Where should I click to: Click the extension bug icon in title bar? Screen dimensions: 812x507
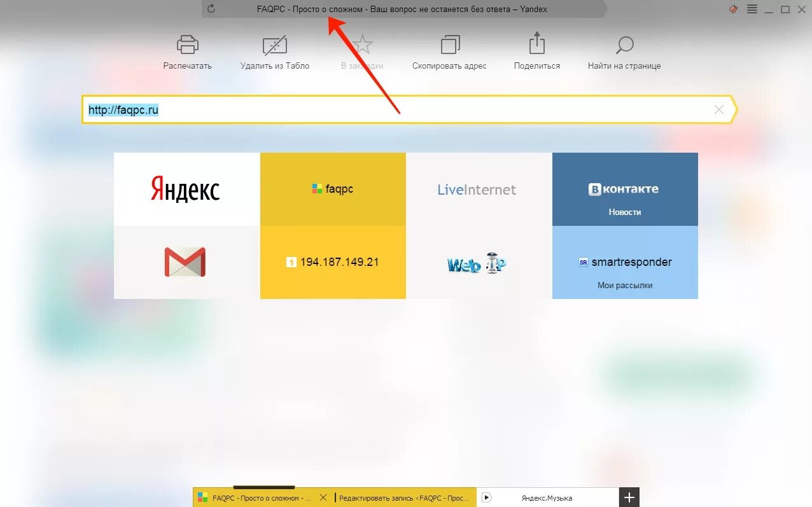pos(734,9)
